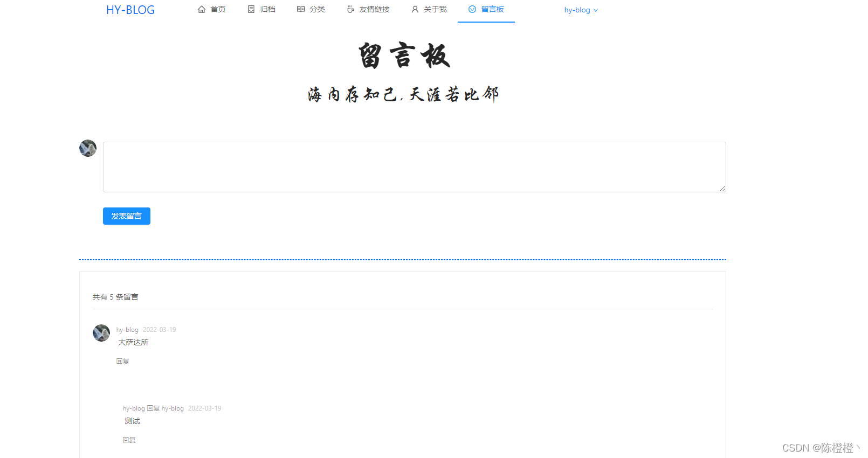
Task: Click the message board smiley icon
Action: (472, 9)
